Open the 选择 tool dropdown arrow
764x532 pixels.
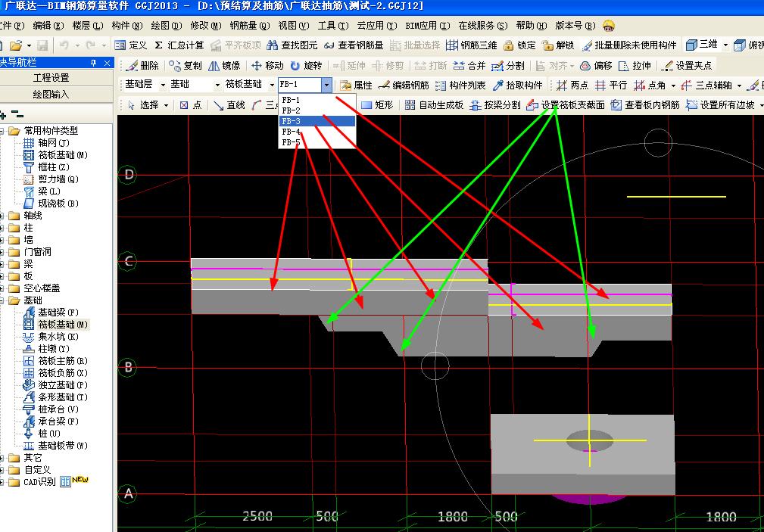(166, 105)
